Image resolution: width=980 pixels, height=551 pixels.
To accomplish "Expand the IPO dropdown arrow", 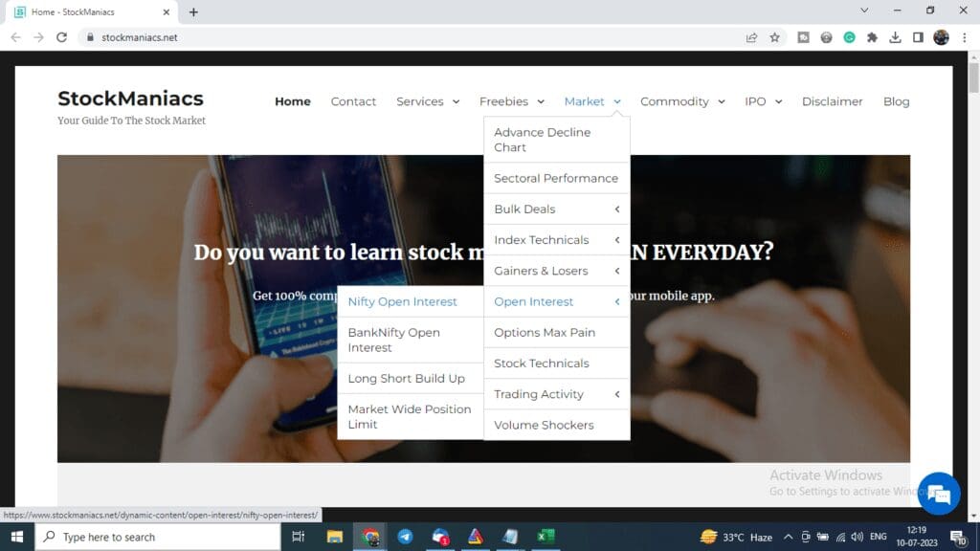I will tap(779, 101).
